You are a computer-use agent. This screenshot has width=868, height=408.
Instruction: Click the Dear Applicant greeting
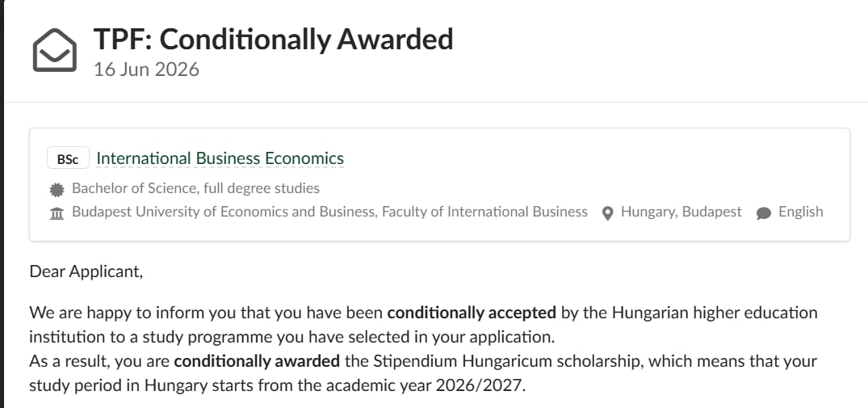coord(86,271)
